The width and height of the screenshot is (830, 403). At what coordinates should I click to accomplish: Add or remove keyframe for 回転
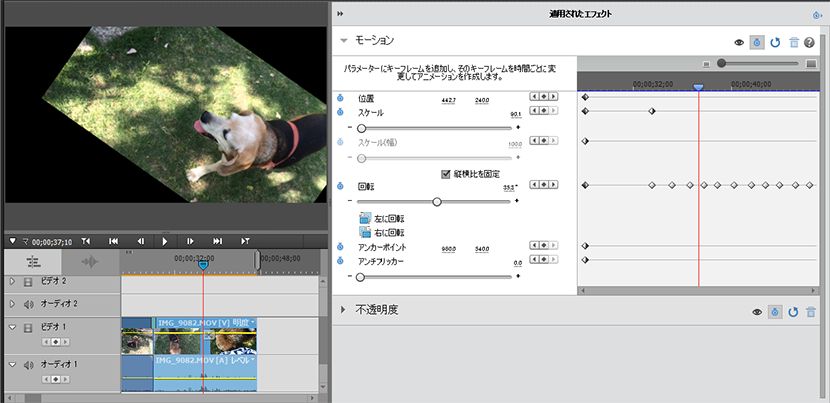point(544,184)
